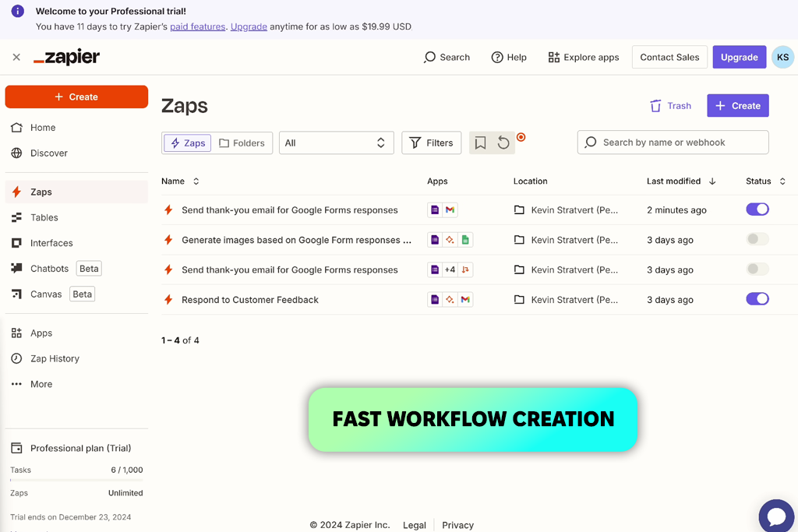Open the Generate images based on Google Form Zap
Screen dimensions: 798x532
coord(296,240)
